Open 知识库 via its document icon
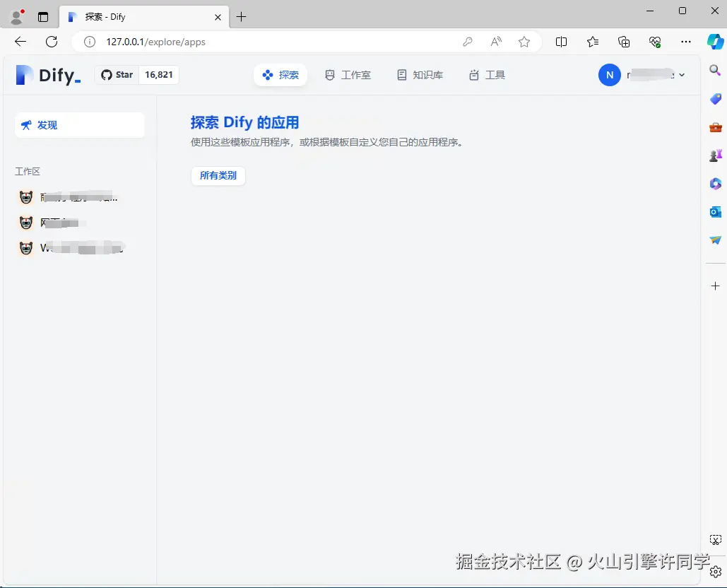The width and height of the screenshot is (727, 588). [x=401, y=74]
